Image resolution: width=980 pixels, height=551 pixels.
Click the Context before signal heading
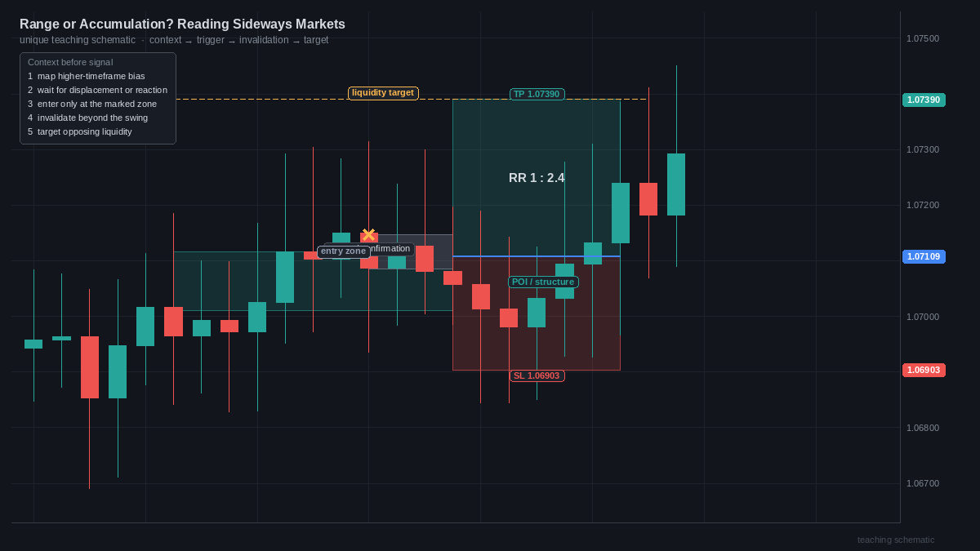[x=70, y=62]
